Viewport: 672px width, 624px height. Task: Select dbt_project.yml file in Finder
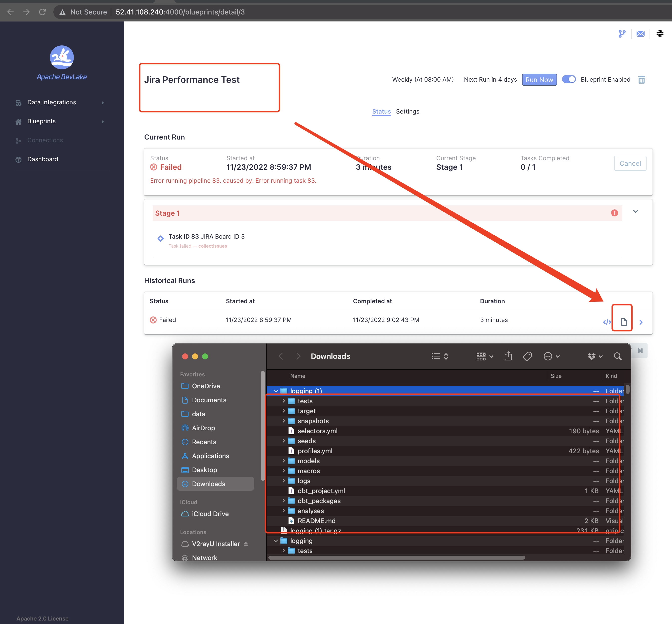(x=321, y=491)
